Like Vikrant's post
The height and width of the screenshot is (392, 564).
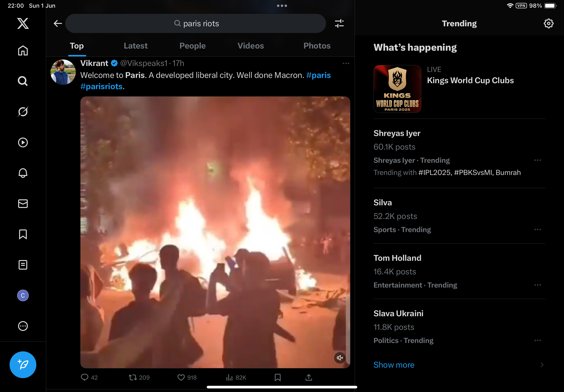187,377
